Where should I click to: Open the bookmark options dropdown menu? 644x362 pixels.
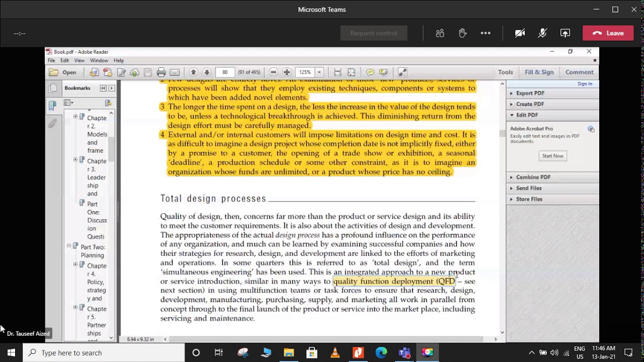(x=69, y=103)
